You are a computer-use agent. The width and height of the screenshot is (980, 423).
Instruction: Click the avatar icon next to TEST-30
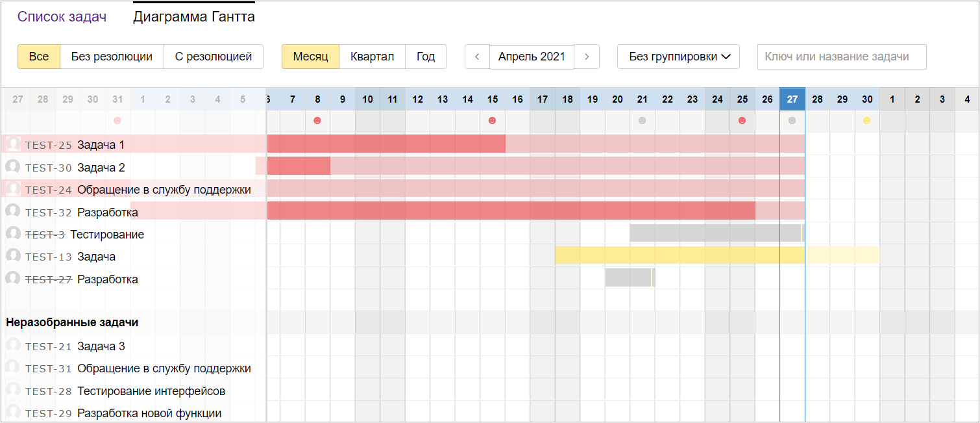click(x=12, y=167)
